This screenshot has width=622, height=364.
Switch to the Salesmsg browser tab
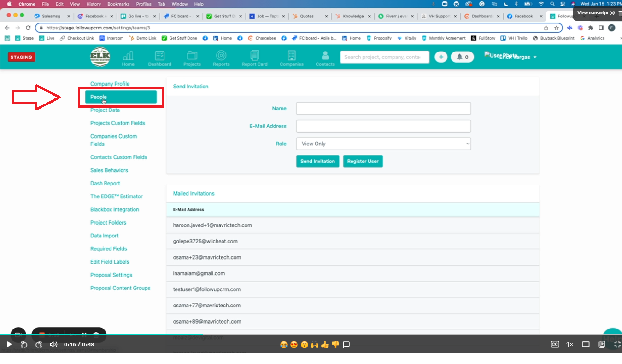51,16
